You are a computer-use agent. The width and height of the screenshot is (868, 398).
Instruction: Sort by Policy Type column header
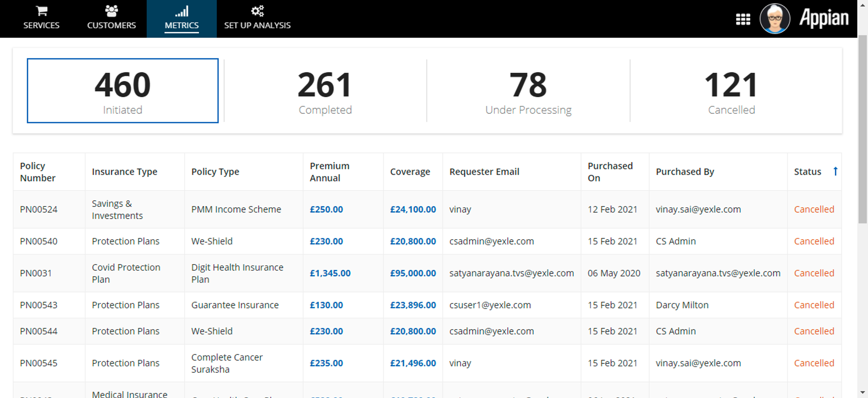[215, 172]
